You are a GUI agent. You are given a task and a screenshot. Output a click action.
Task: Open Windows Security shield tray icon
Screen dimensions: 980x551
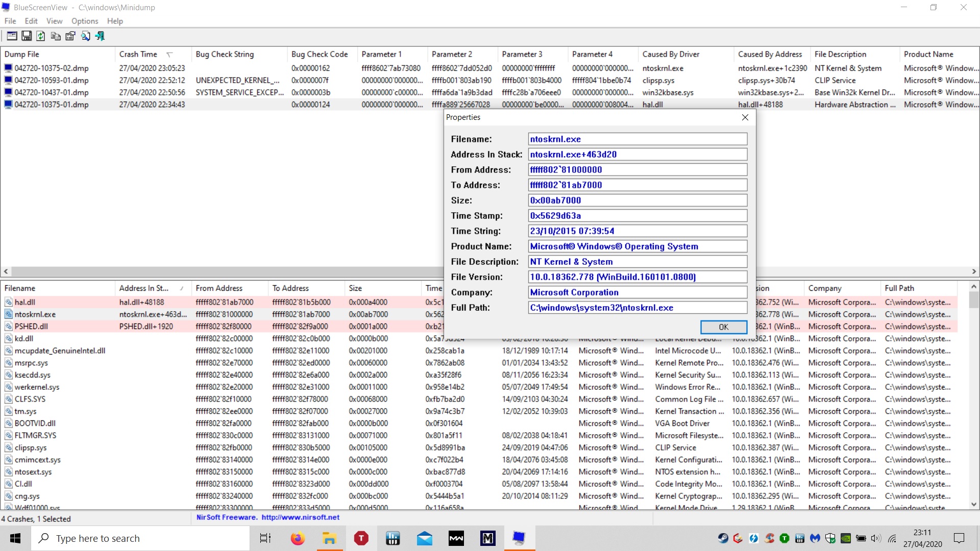(830, 538)
